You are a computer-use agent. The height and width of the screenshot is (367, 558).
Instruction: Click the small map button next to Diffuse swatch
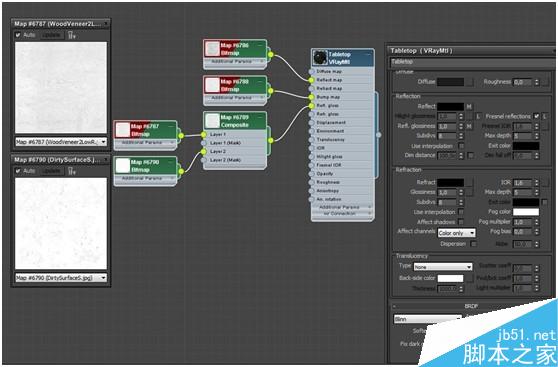[x=470, y=82]
